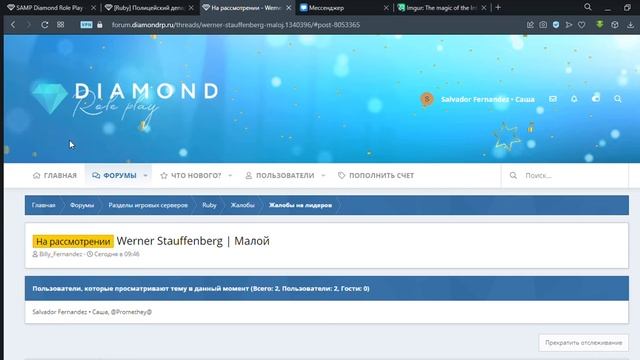Reload the forum page

coord(44,25)
